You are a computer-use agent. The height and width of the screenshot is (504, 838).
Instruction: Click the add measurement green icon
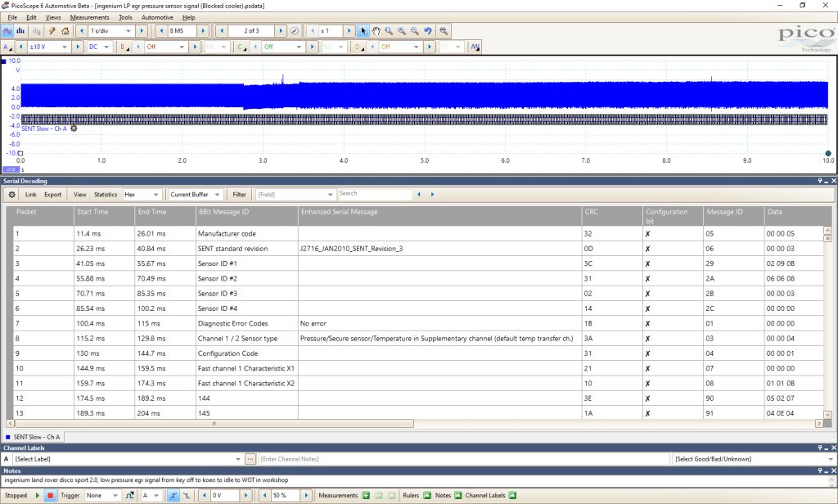[x=366, y=496]
